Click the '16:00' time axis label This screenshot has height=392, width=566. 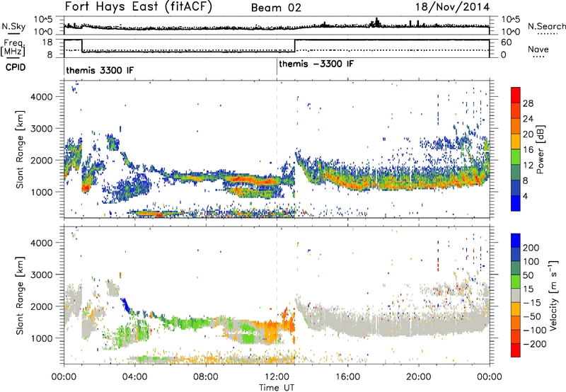(347, 377)
